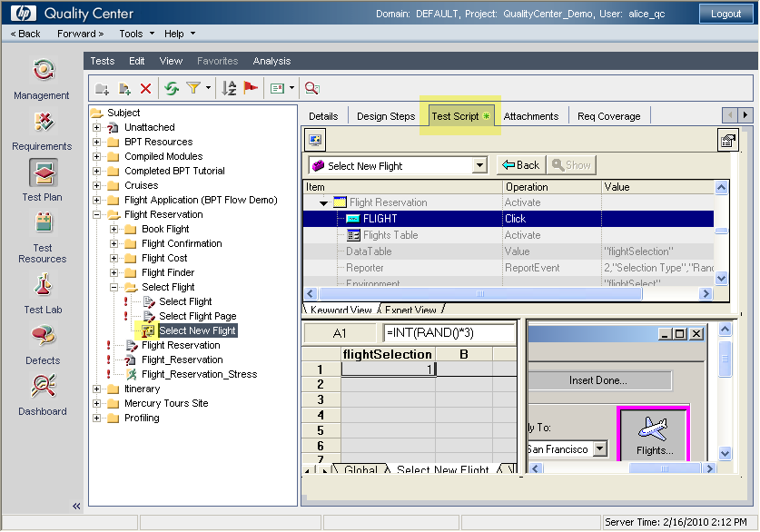Click the red Delete icon
760x532 pixels.
point(145,88)
